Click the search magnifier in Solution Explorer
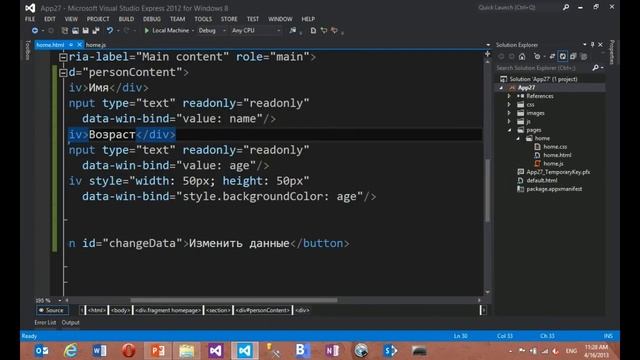The height and width of the screenshot is (360, 640). pyautogui.click(x=596, y=68)
